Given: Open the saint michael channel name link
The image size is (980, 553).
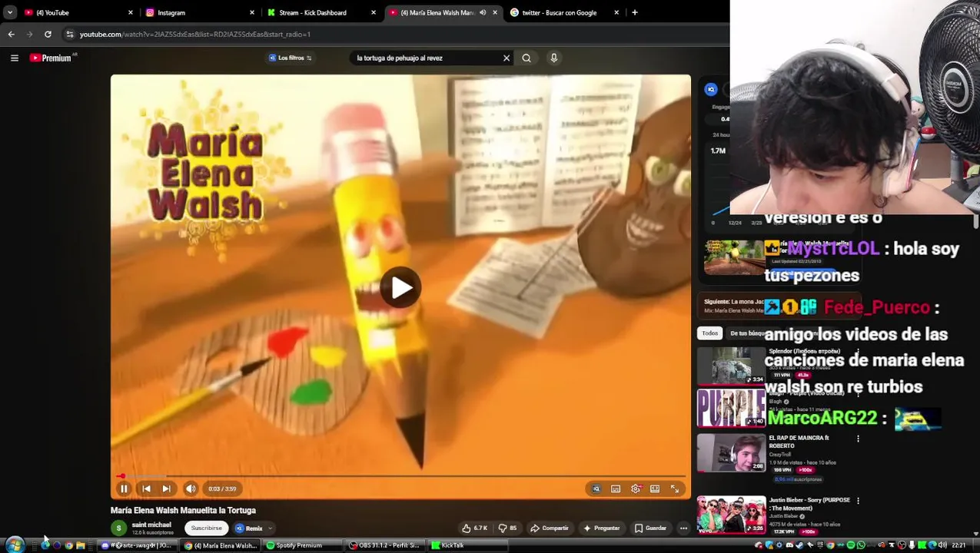Looking at the screenshot, I should pyautogui.click(x=151, y=525).
